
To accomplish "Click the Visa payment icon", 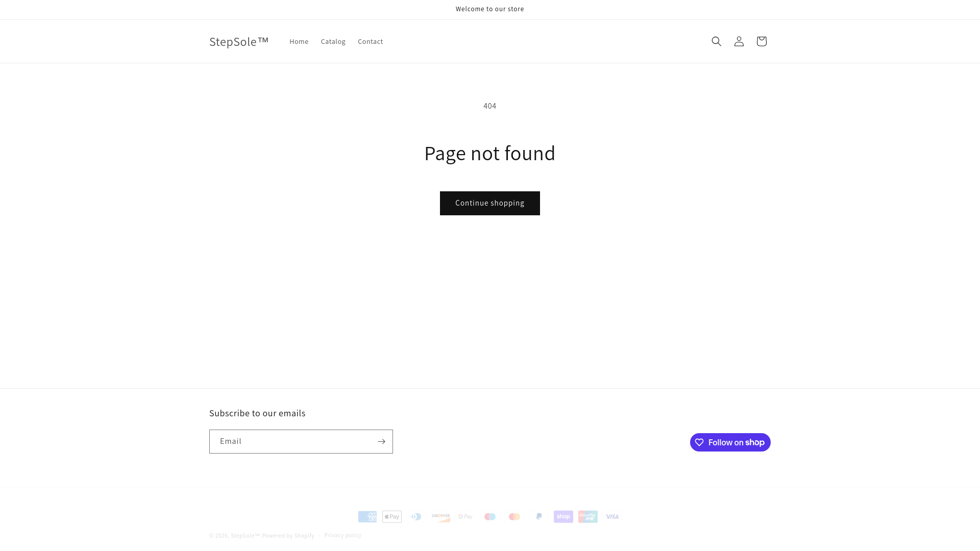I will pyautogui.click(x=612, y=517).
